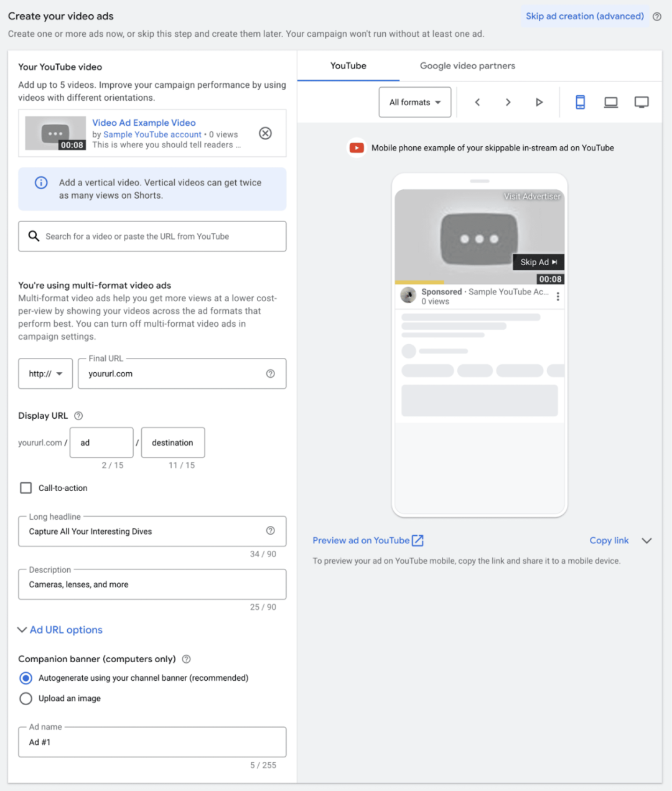Remove the Video Ad Example Video
Screen dimensions: 672x791
[x=265, y=133]
